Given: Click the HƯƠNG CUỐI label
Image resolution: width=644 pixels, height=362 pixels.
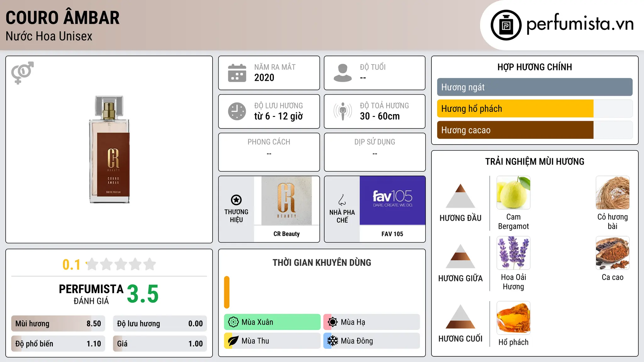Looking at the screenshot, I should 460,339.
